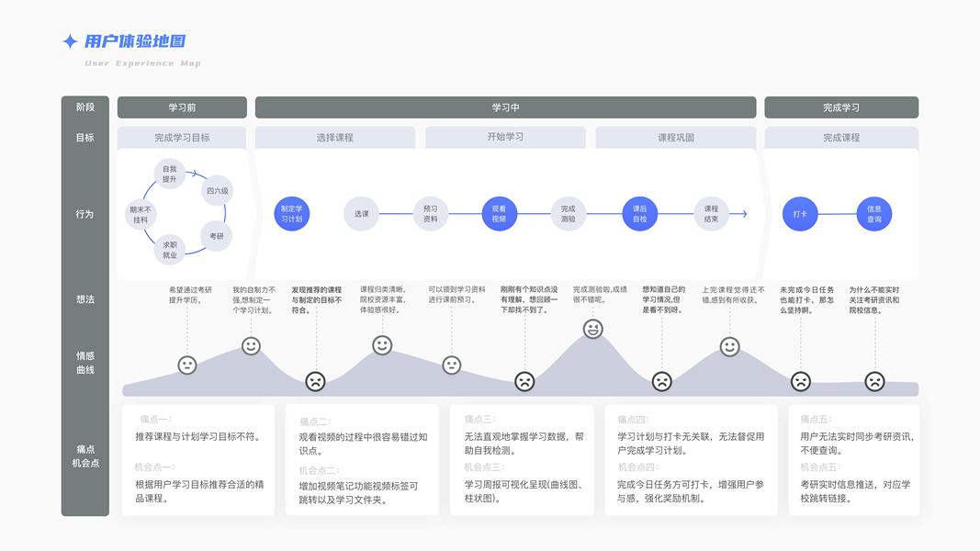Select the blue 观看视频 node
The height and width of the screenshot is (551, 980).
tap(500, 214)
